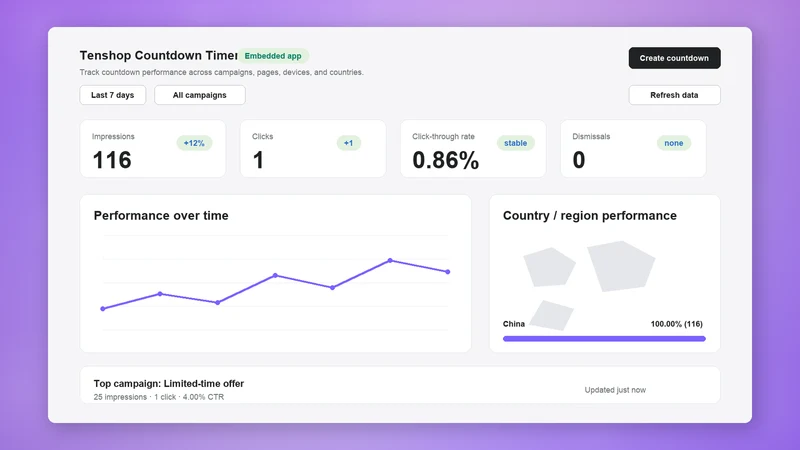Open the All campaigns filter
This screenshot has width=800, height=450.
199,95
